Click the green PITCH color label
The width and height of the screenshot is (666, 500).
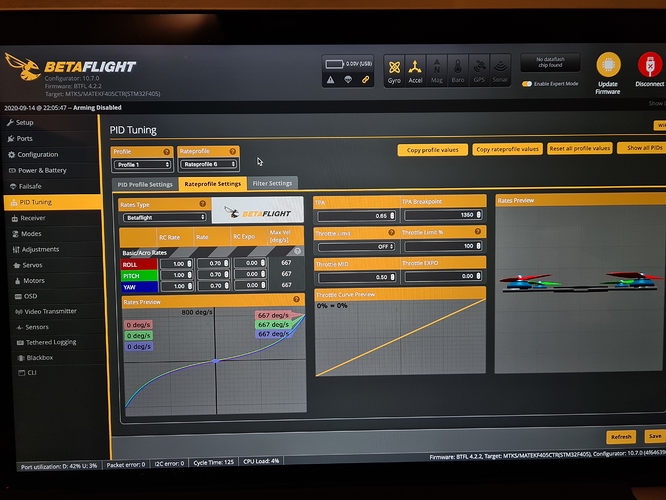[139, 276]
